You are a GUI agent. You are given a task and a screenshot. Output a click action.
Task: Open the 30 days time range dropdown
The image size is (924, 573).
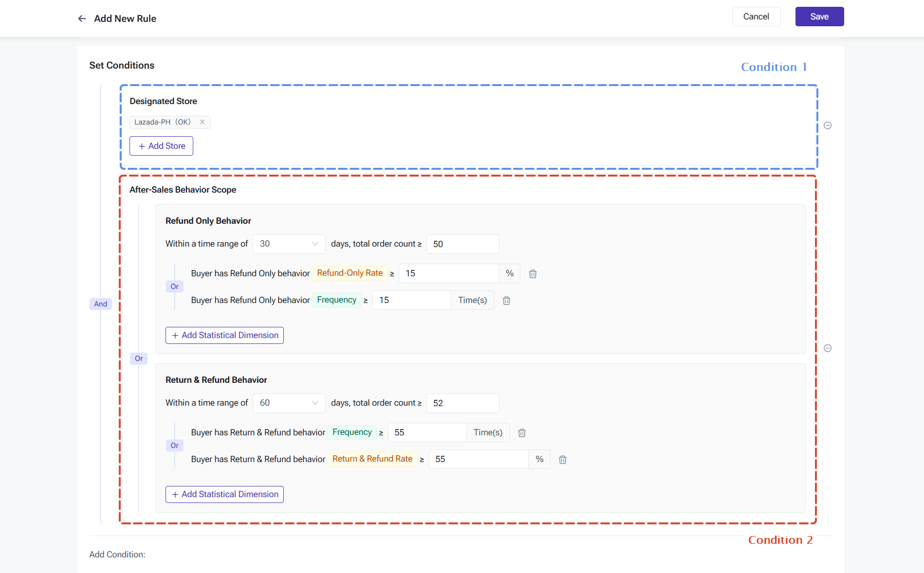point(289,244)
